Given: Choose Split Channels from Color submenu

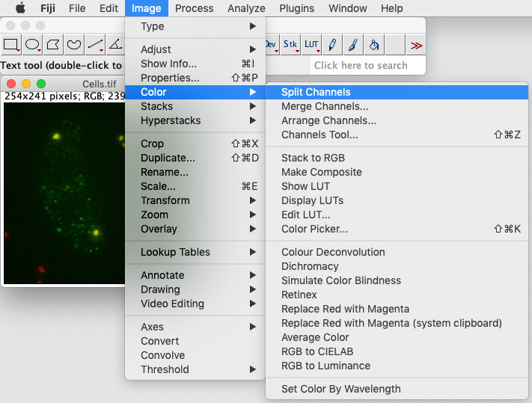Looking at the screenshot, I should tap(316, 92).
